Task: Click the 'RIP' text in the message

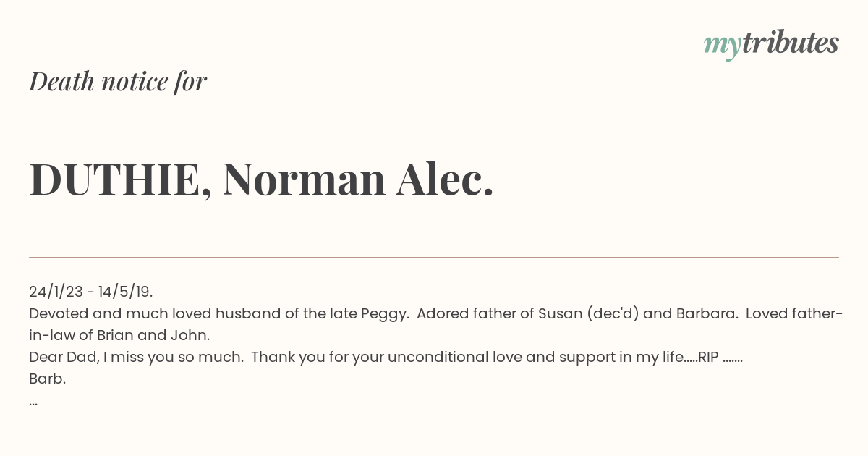Action: pyautogui.click(x=708, y=357)
